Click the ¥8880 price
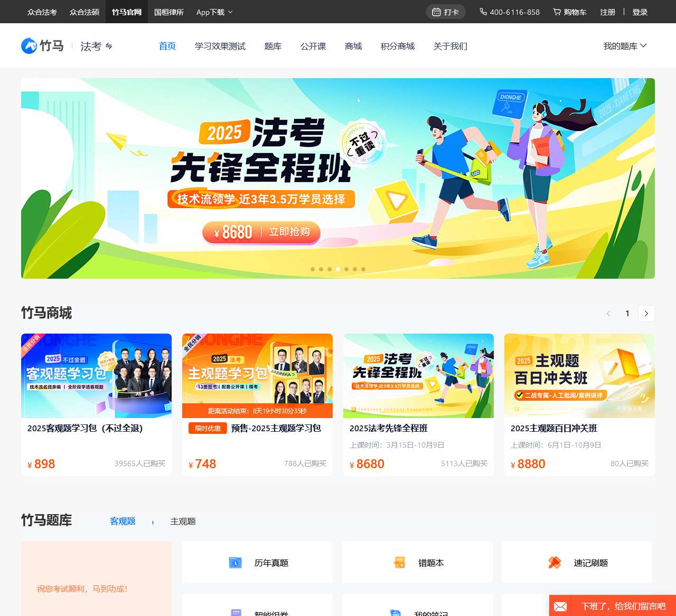The height and width of the screenshot is (616, 676). [528, 464]
